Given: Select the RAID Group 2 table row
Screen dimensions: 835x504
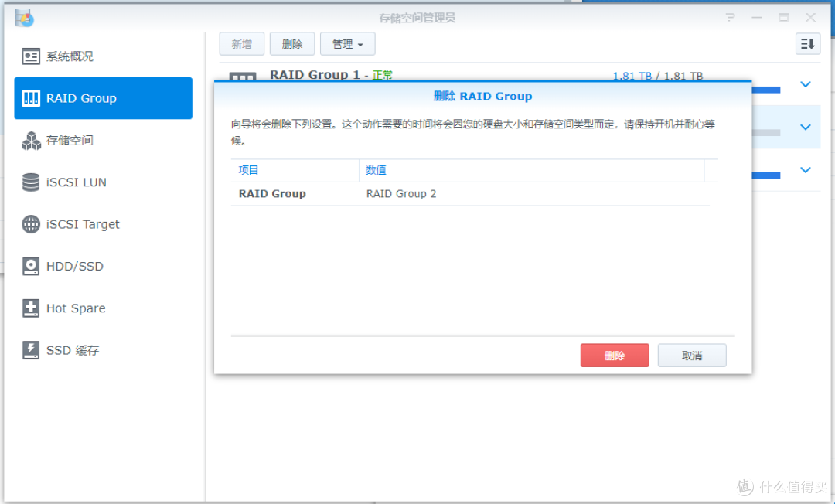Looking at the screenshot, I should (472, 193).
